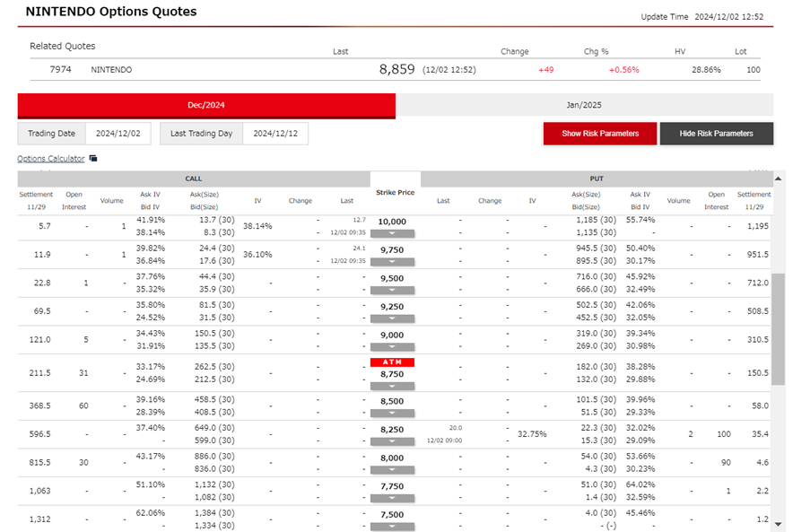Viewport: 793px width, 532px height.
Task: Expand the 8,500 strike price row
Action: (x=392, y=414)
